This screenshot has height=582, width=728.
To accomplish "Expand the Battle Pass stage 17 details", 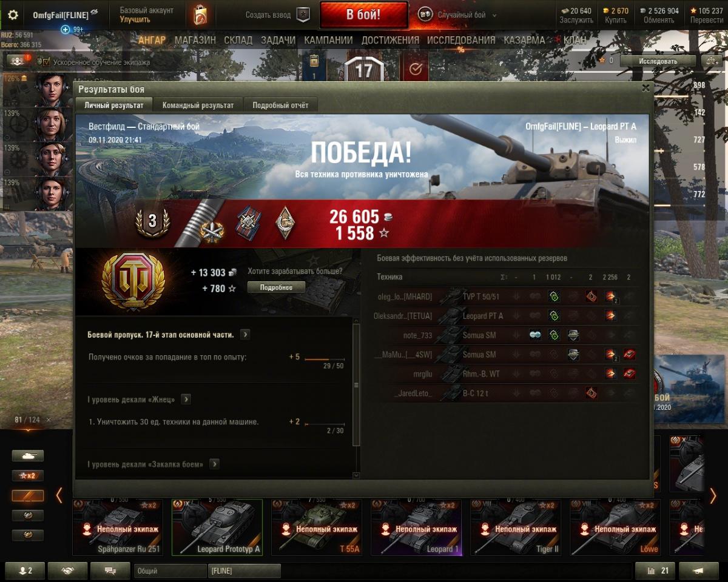I will (245, 335).
